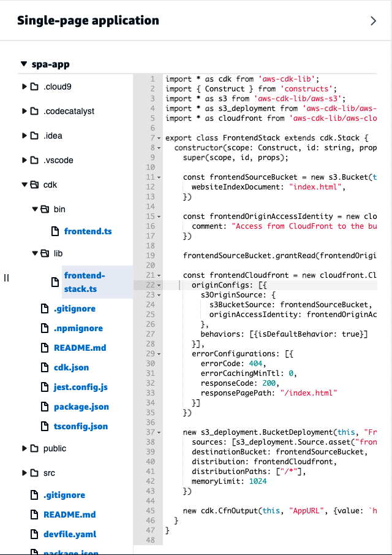Viewport: 392px width, 555px height.
Task: Toggle code fold arrow on line 7
Action: pyautogui.click(x=159, y=138)
